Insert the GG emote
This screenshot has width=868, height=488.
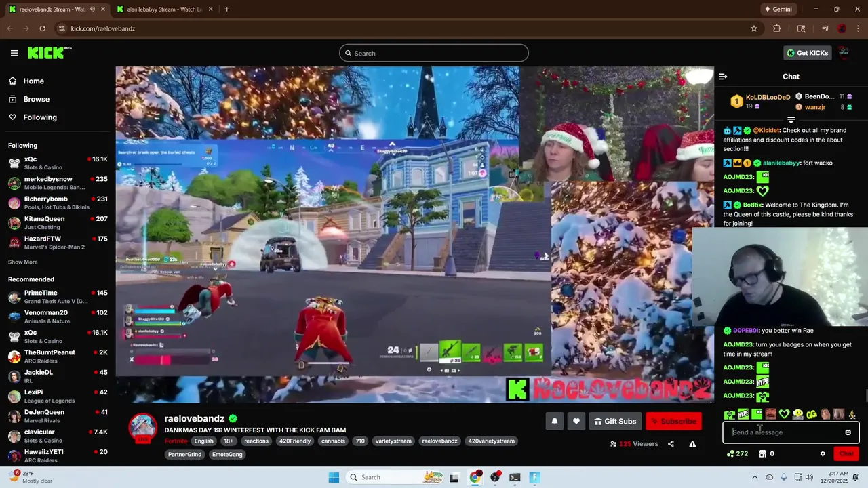point(811,414)
